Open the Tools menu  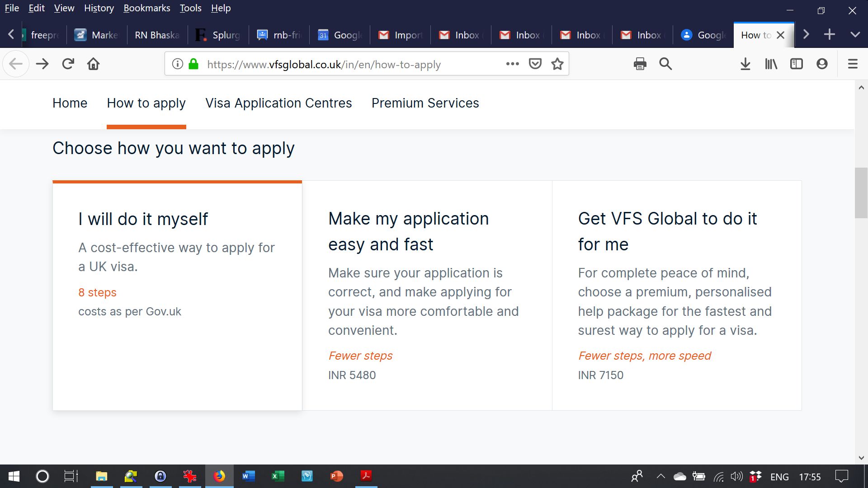[190, 8]
